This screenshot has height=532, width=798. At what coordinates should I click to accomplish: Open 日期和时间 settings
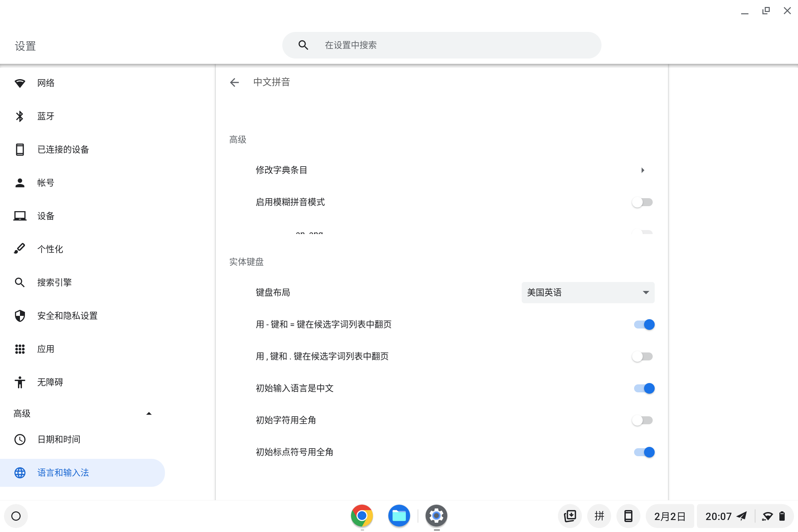tap(59, 439)
